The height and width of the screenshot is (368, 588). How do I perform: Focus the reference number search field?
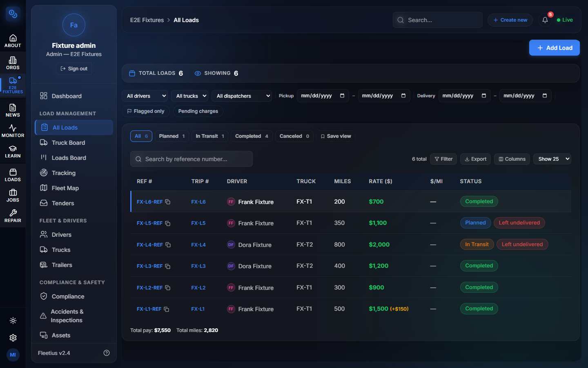coord(192,159)
